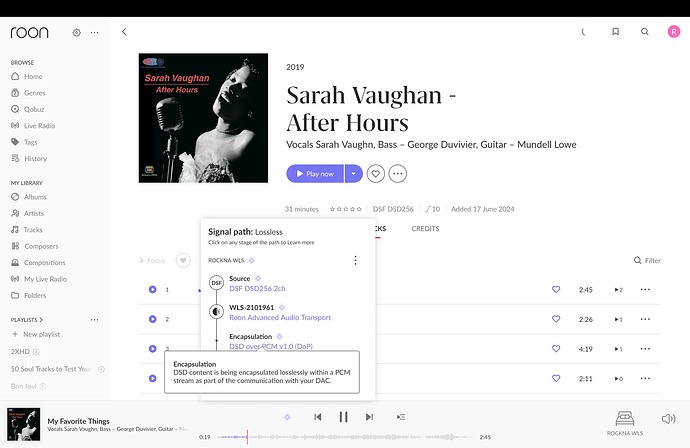This screenshot has width=690, height=448.
Task: Play track 3
Action: 153,349
